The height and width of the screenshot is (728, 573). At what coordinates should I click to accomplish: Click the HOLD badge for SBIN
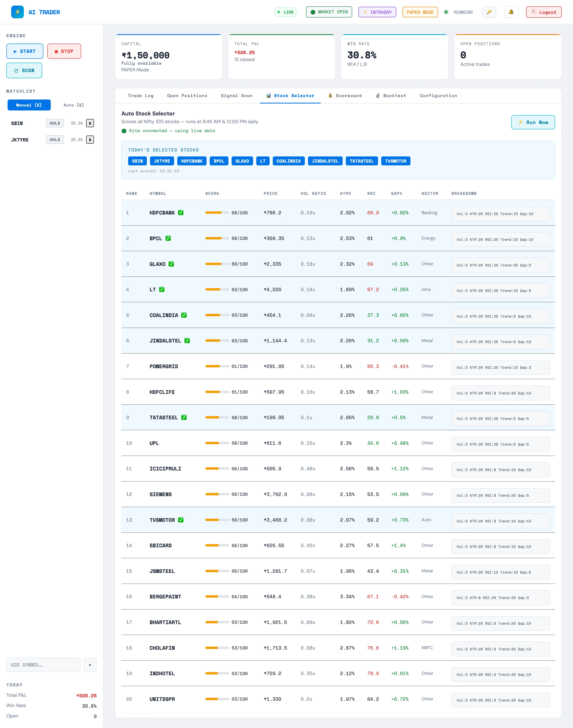pyautogui.click(x=55, y=123)
